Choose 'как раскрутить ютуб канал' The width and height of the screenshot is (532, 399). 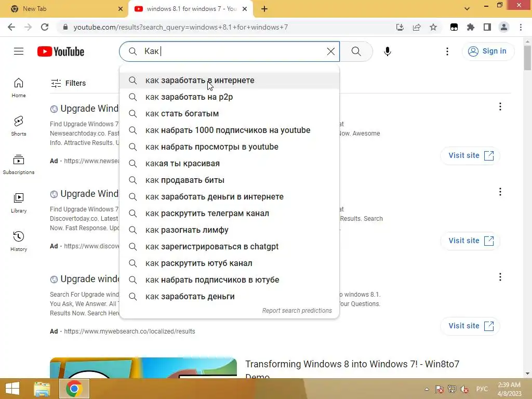click(x=229, y=263)
